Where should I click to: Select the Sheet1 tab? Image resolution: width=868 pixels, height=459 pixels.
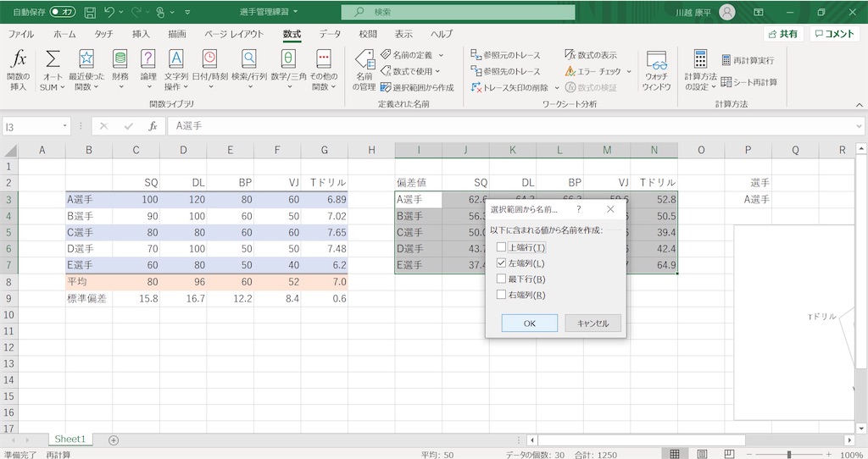tap(70, 439)
